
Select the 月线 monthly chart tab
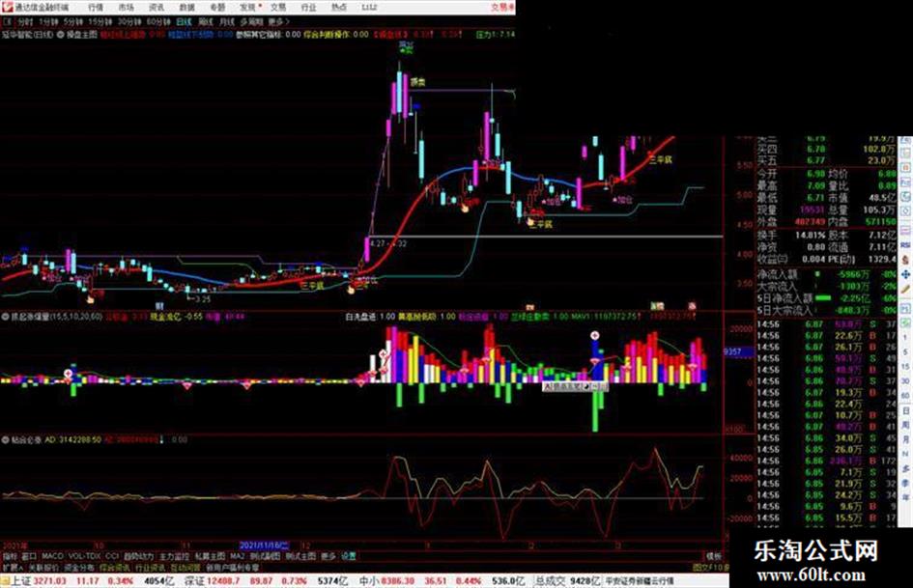pyautogui.click(x=226, y=22)
